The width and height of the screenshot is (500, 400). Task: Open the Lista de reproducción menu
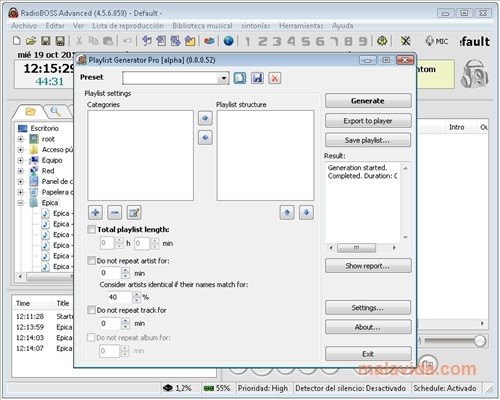point(128,26)
